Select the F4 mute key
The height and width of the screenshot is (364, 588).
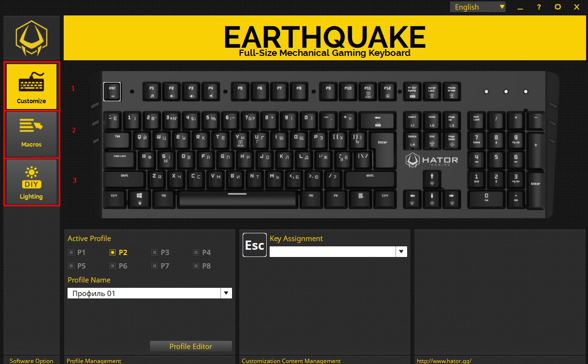(x=211, y=92)
